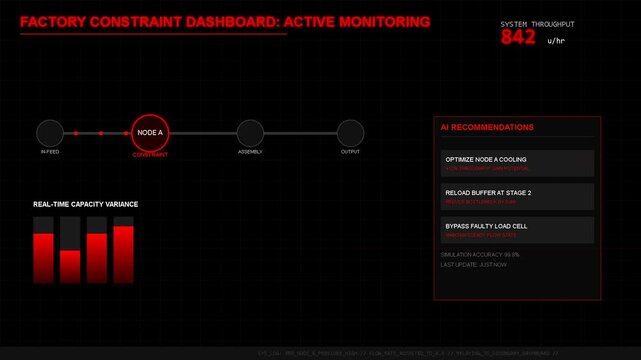Screen dimensions: 641x360
Task: Click the SIMULATION ACCURACY status line
Action: click(x=480, y=255)
